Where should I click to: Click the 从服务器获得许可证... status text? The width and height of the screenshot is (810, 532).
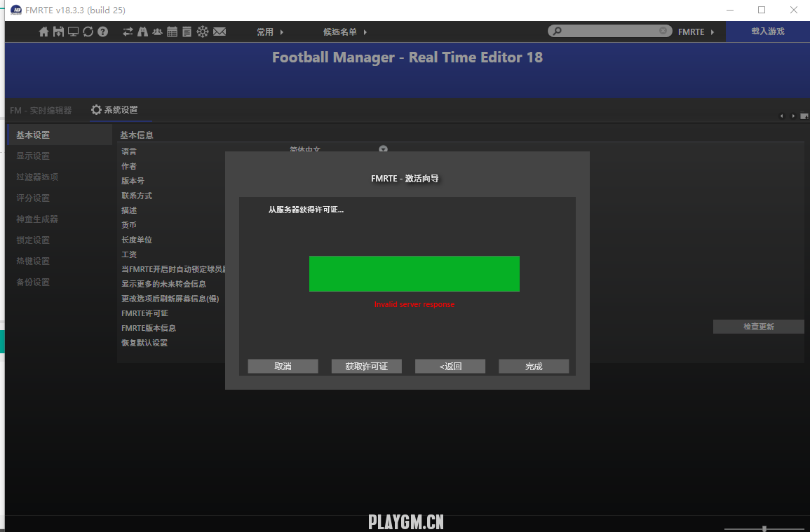306,210
